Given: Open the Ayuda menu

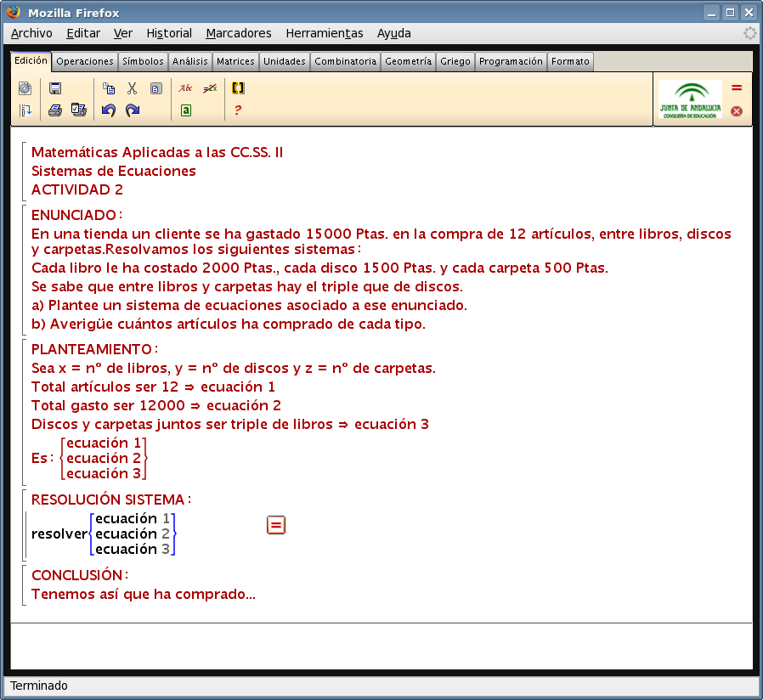Looking at the screenshot, I should [394, 33].
